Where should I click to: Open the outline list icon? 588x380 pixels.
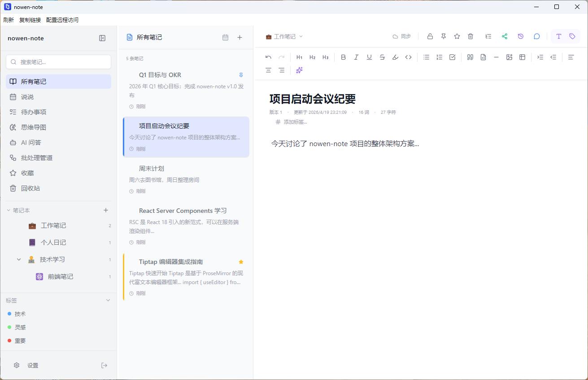point(488,36)
